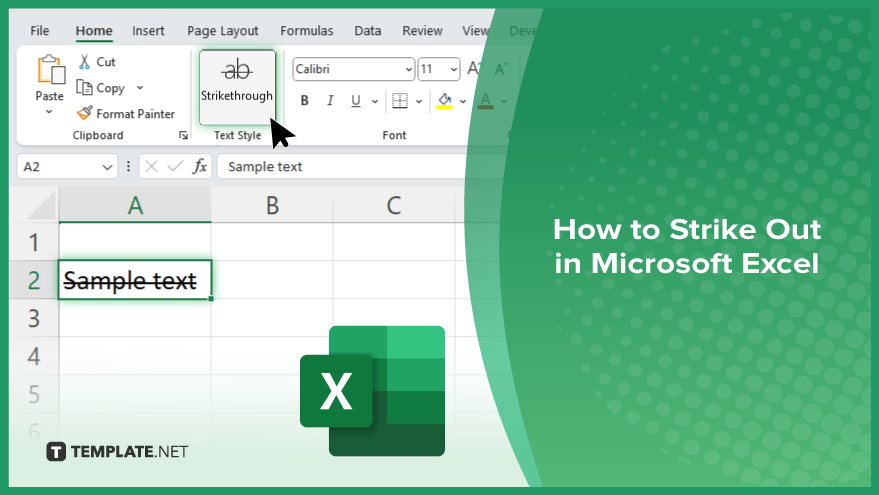The image size is (879, 495).
Task: Toggle Bold formatting
Action: [x=304, y=101]
